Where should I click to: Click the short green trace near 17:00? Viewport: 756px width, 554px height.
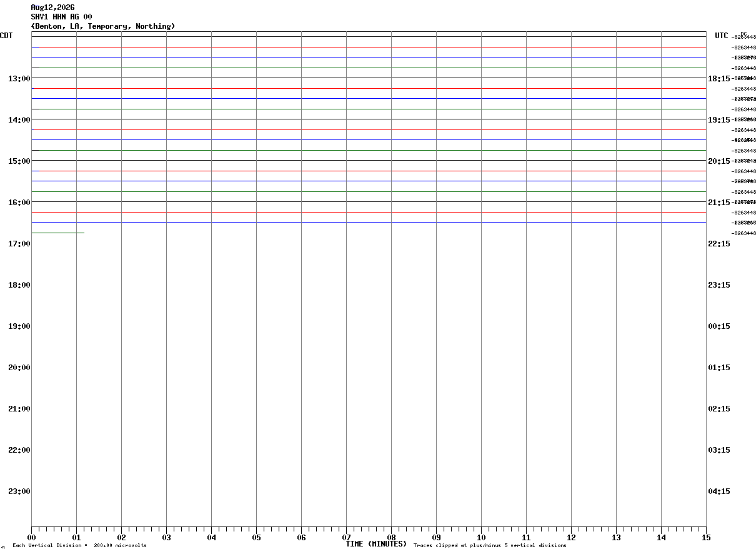pos(57,233)
